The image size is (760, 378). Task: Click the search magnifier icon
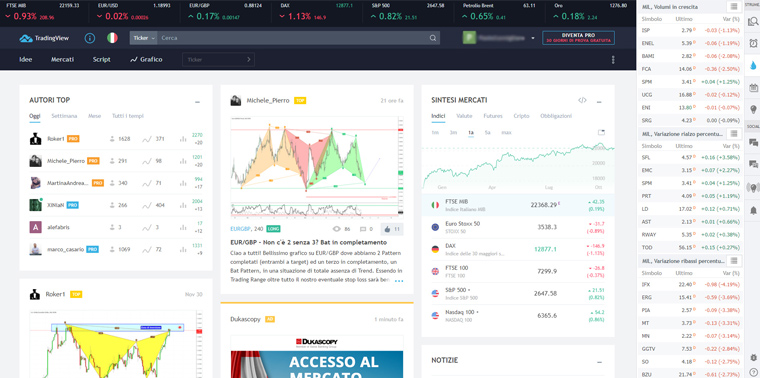[432, 38]
